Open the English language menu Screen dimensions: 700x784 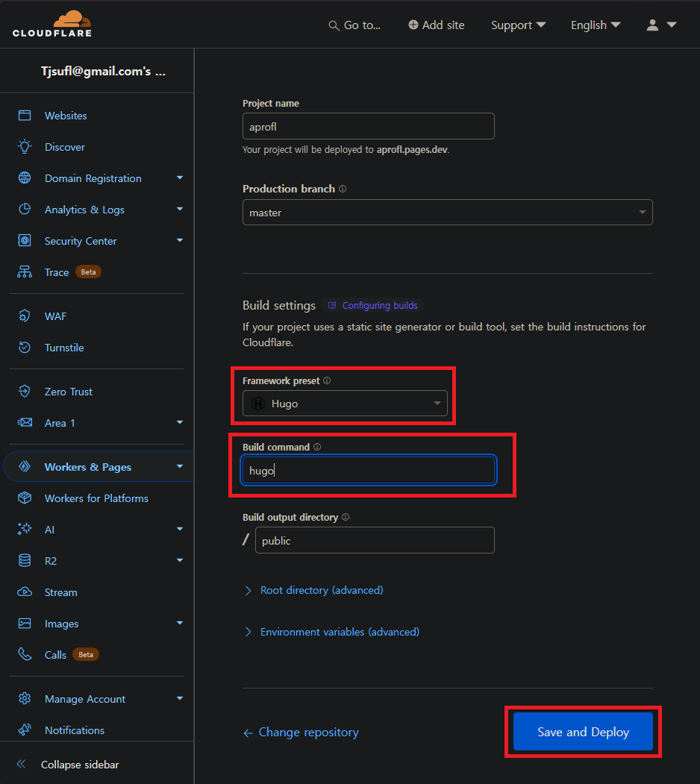[595, 25]
